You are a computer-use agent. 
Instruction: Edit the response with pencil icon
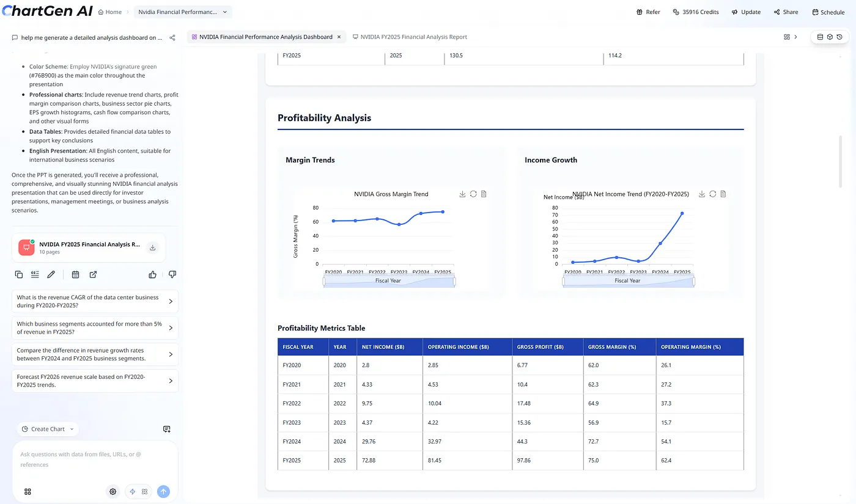(x=51, y=274)
